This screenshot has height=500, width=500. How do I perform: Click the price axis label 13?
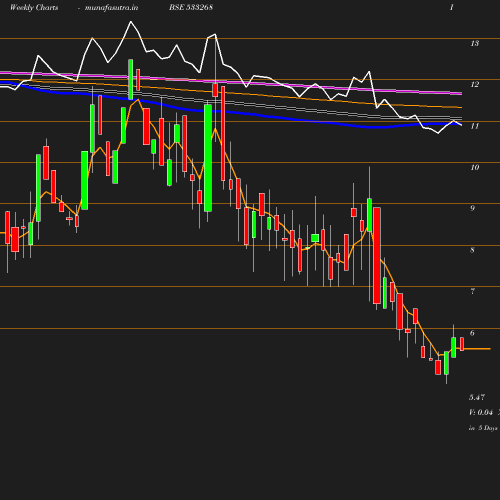tap(475, 43)
